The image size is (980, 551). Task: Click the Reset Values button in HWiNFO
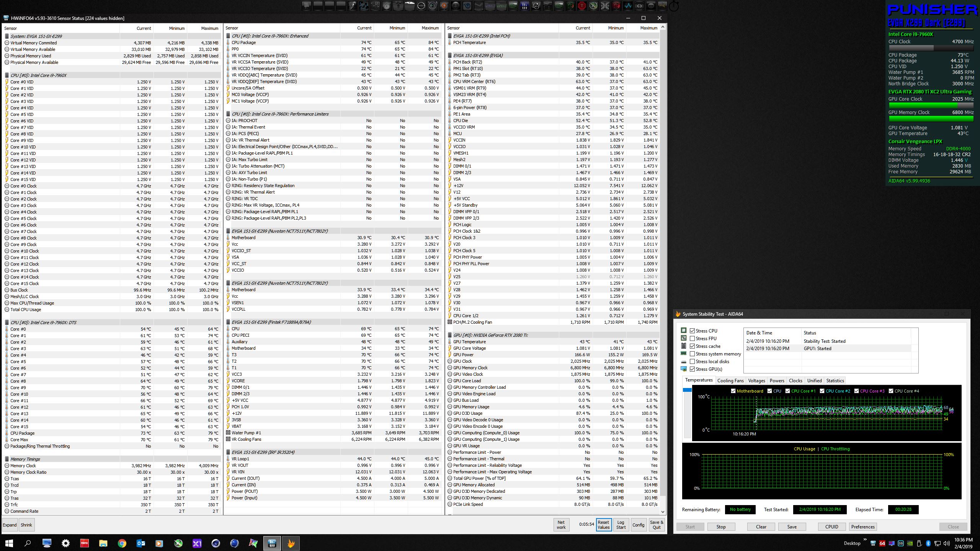(x=603, y=525)
